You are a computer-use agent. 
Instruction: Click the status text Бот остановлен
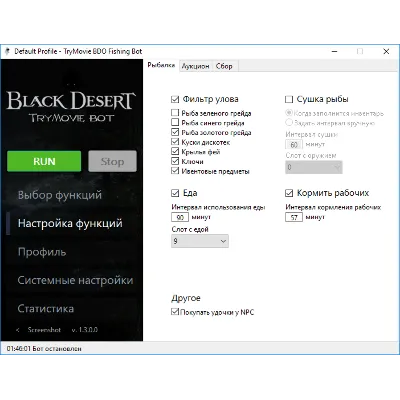57,349
